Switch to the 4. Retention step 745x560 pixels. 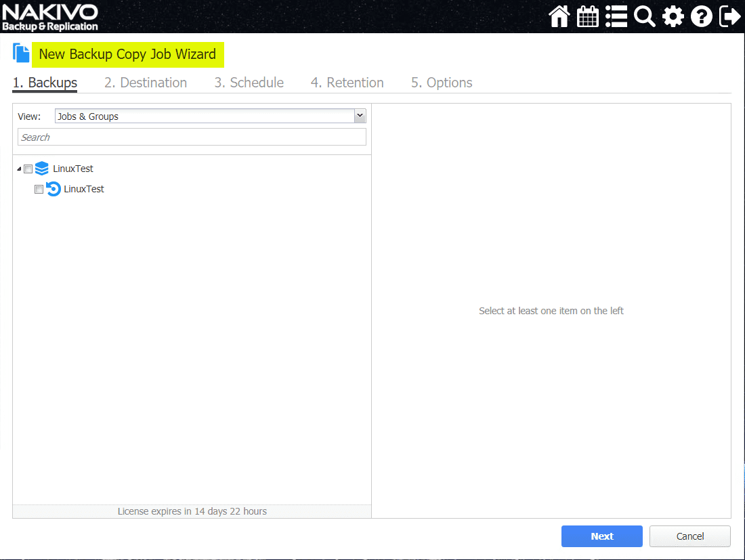(347, 83)
